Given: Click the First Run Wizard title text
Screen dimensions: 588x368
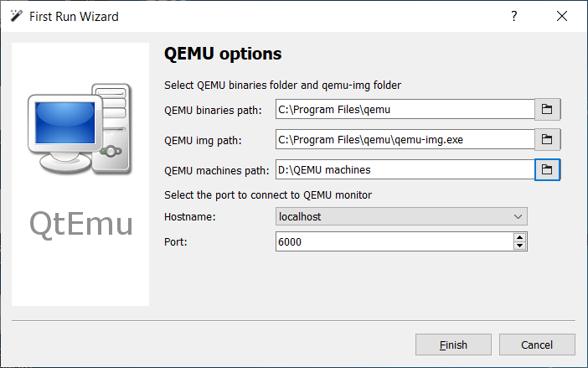Looking at the screenshot, I should tap(74, 16).
